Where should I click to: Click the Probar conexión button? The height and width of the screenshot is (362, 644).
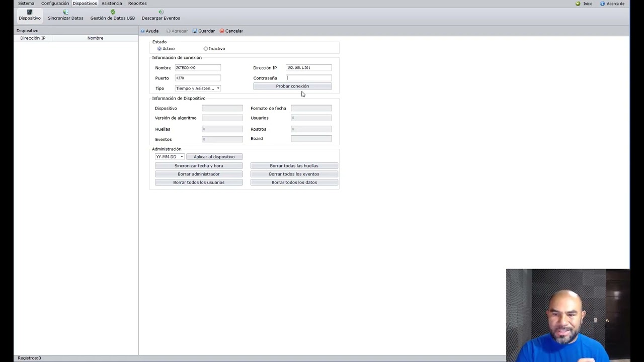292,86
